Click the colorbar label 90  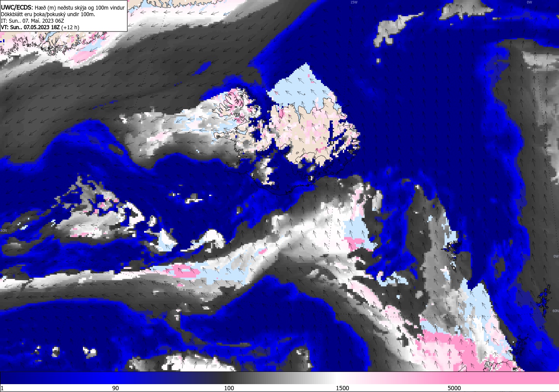click(x=115, y=388)
